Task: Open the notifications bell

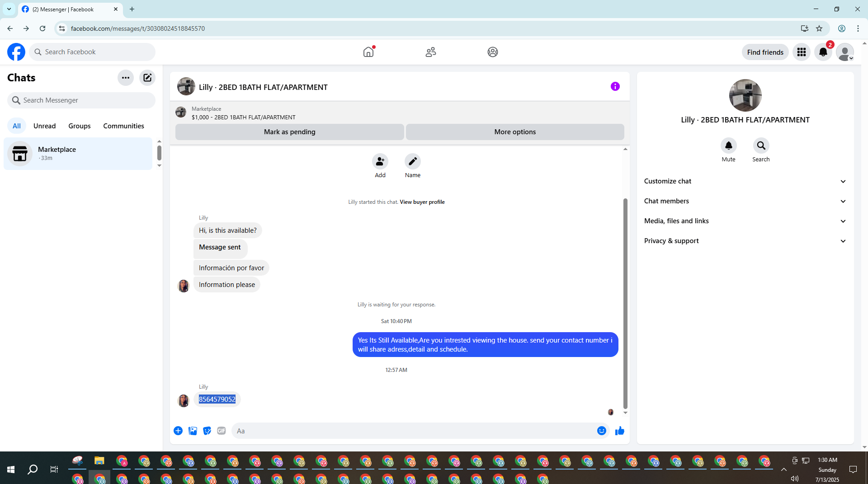Action: click(x=823, y=52)
